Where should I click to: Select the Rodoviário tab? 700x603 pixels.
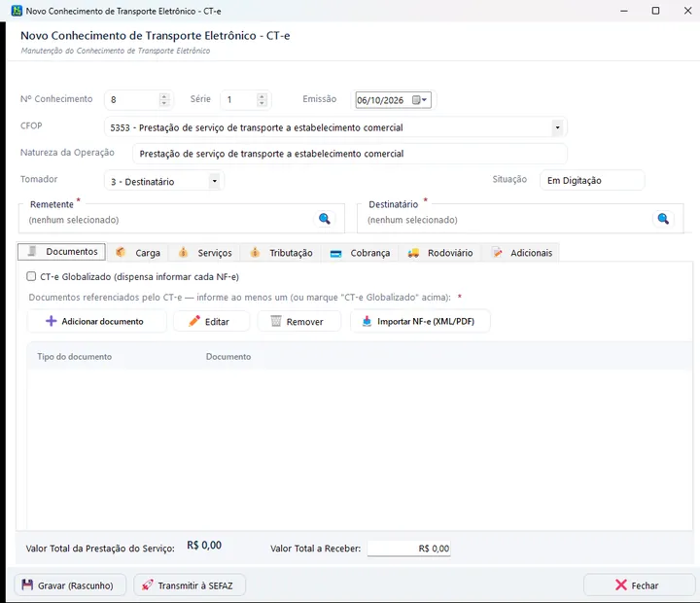439,253
